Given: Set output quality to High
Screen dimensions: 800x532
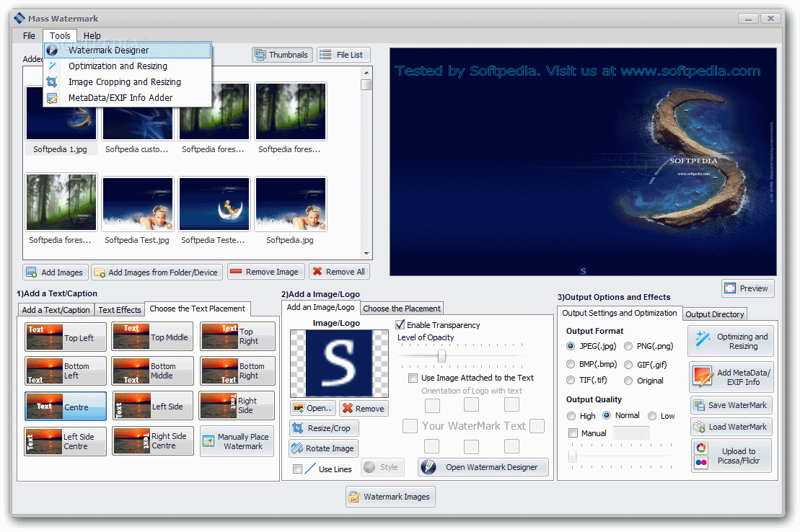Looking at the screenshot, I should pyautogui.click(x=571, y=416).
